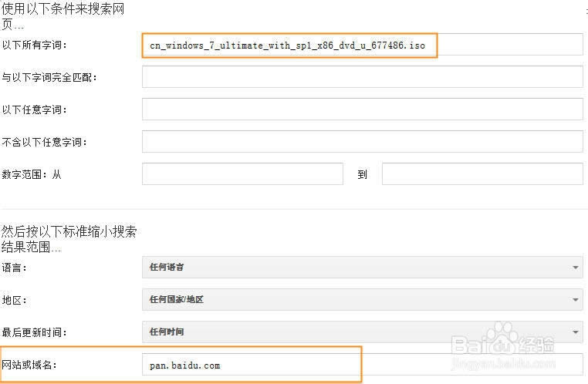Click the arrow of the region dropdown
Image resolution: width=588 pixels, height=384 pixels.
pos(575,300)
